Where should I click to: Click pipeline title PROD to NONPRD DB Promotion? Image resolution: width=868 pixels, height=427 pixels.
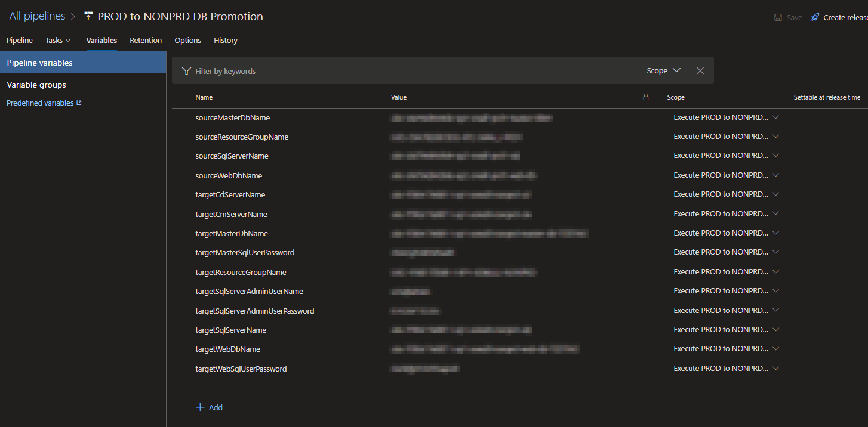coord(180,16)
